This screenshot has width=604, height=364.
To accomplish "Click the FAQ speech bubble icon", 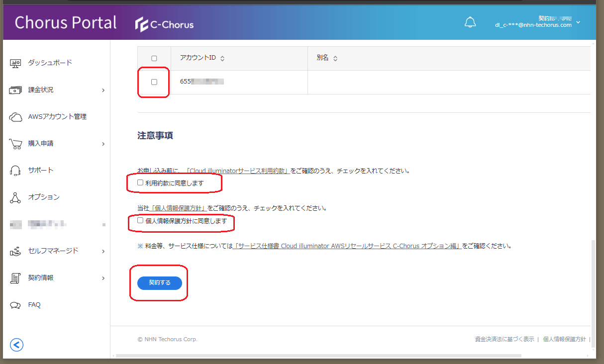I will point(15,305).
